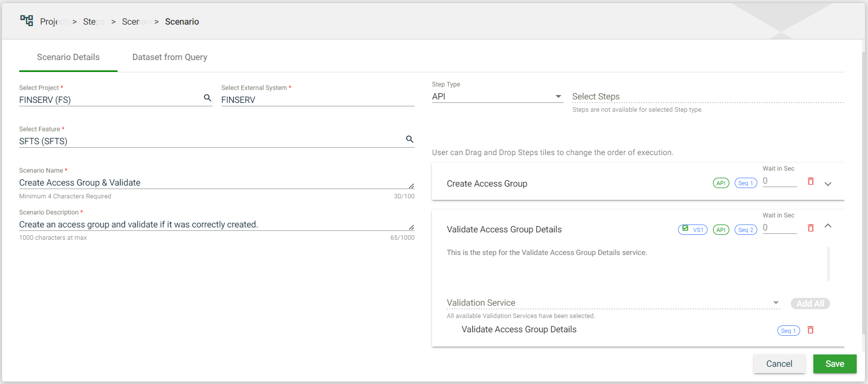Click the Seq 2 badge on Validate step
The width and height of the screenshot is (868, 384).
pos(745,230)
